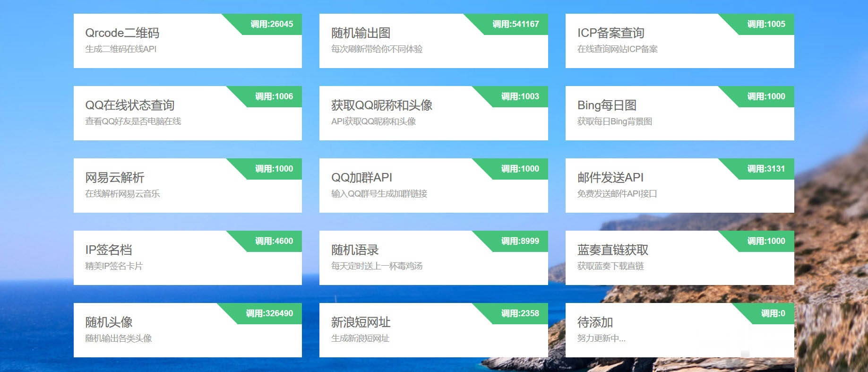Screen dimensions: 868x372
Task: Open the QQ加群API card
Action: (x=433, y=185)
